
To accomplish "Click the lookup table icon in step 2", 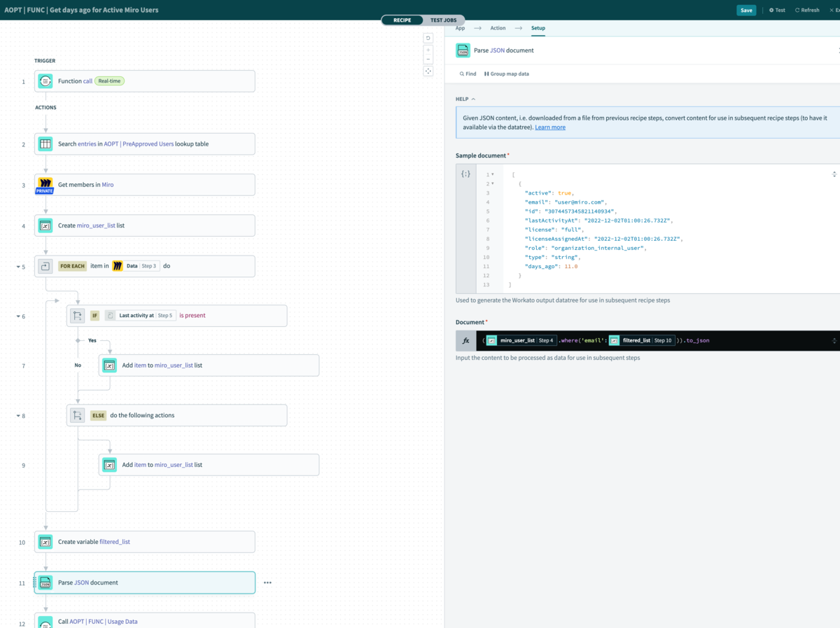I will pyautogui.click(x=45, y=144).
